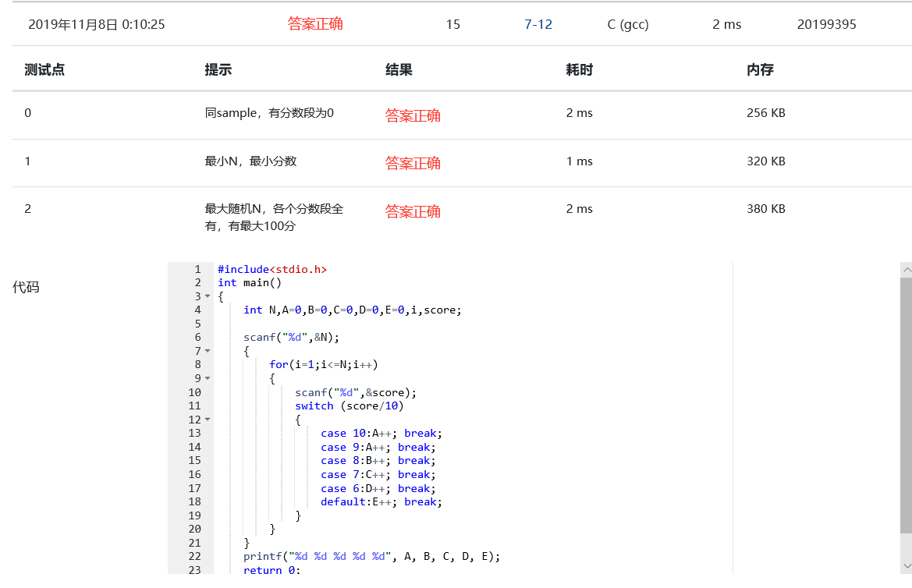
Task: Click hint text 最小N，最小分数
Action: (250, 161)
